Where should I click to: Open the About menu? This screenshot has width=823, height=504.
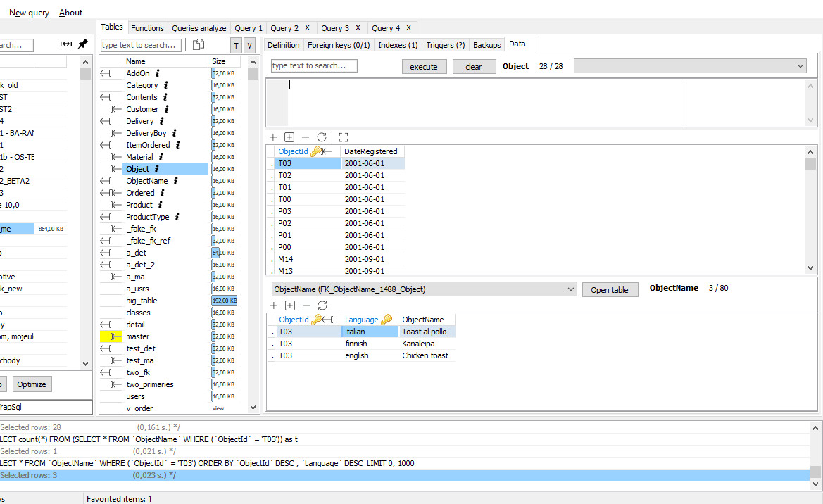click(x=70, y=13)
